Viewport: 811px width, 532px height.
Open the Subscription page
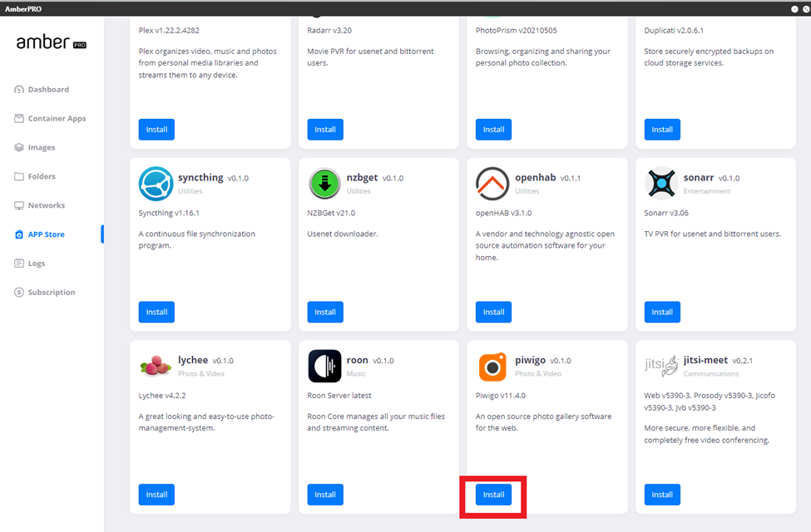(52, 292)
